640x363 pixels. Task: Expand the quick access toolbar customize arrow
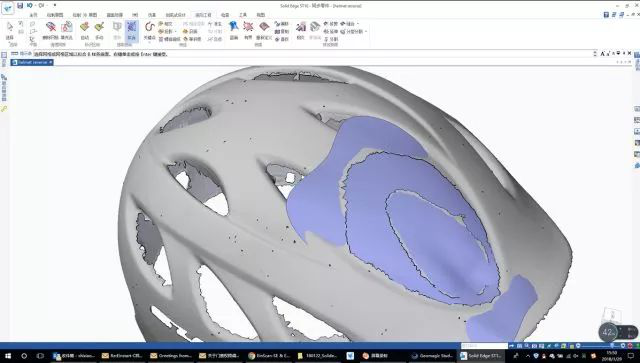coord(55,5)
